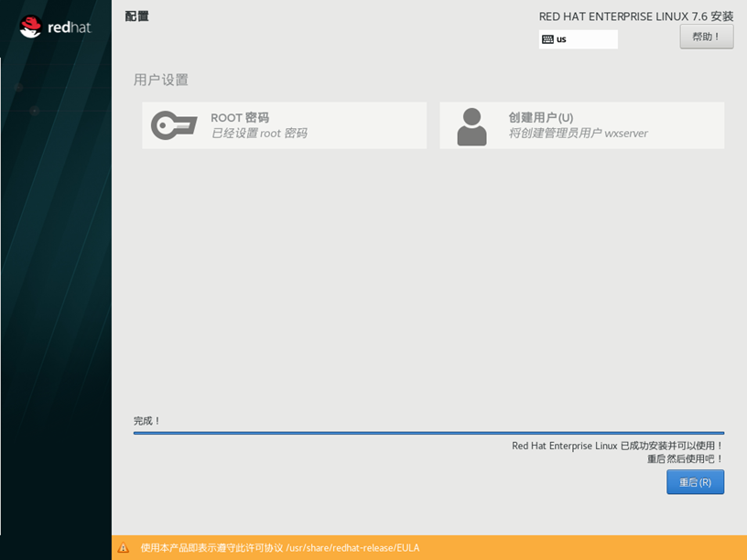This screenshot has height=560, width=747.
Task: Click the 完成! status text
Action: (146, 421)
